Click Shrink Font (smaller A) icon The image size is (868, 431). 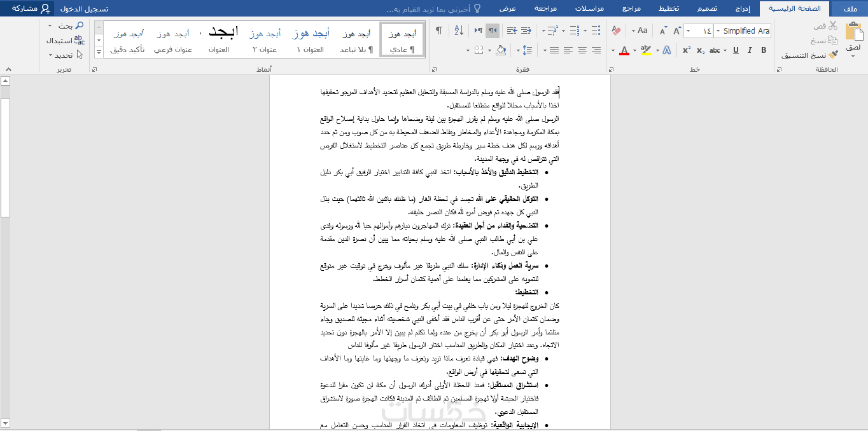(x=662, y=31)
